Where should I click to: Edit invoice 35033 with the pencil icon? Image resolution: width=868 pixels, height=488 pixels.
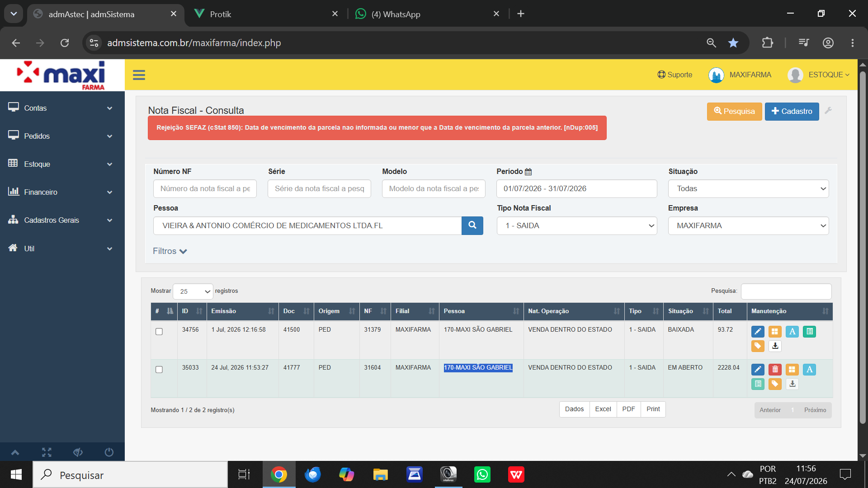tap(758, 370)
